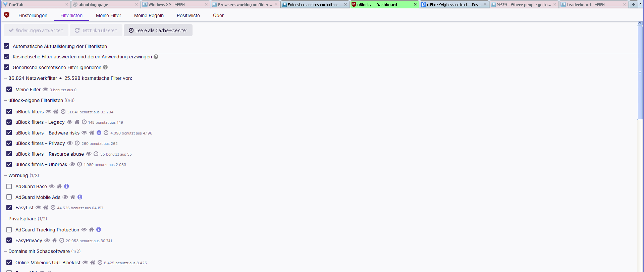Enable AdGuard Tracking Protection list
644x272 pixels.
click(x=9, y=230)
